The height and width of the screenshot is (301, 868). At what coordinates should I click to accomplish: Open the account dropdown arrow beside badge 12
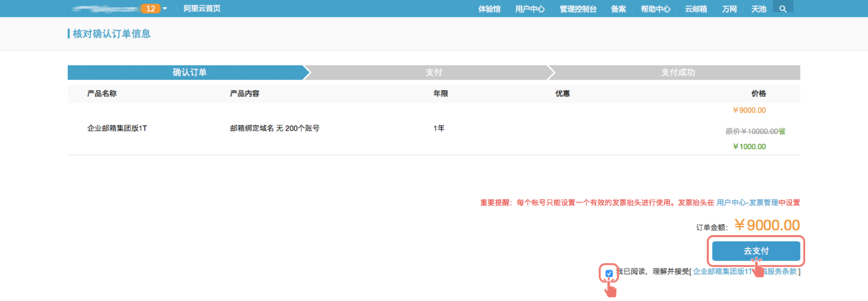[x=165, y=9]
